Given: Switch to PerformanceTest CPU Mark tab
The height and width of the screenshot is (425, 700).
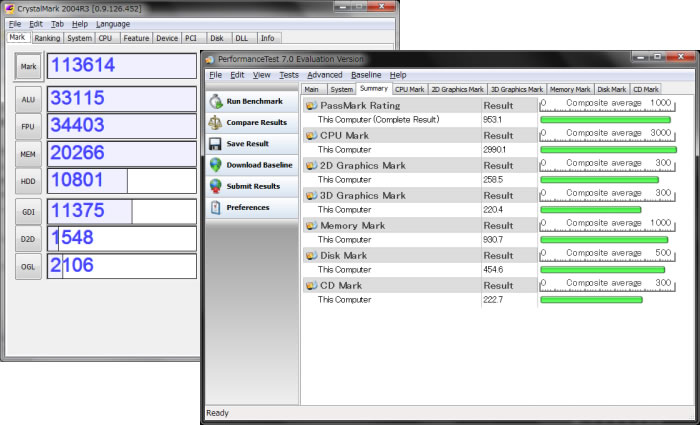Looking at the screenshot, I should [410, 89].
